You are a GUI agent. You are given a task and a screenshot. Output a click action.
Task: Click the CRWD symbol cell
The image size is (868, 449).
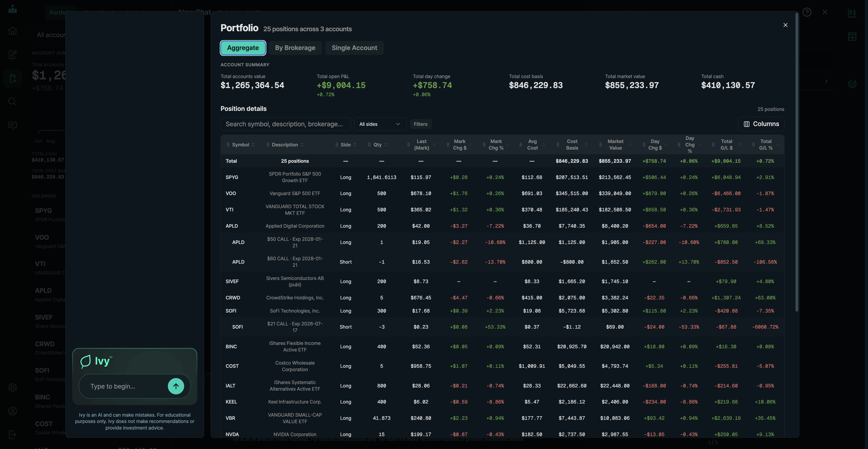233,298
